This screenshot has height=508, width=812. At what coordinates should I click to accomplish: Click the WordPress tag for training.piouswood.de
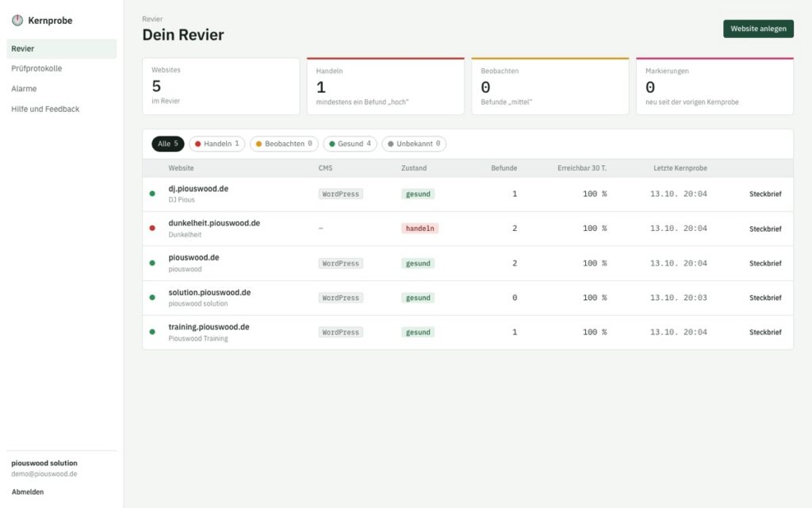[341, 333]
